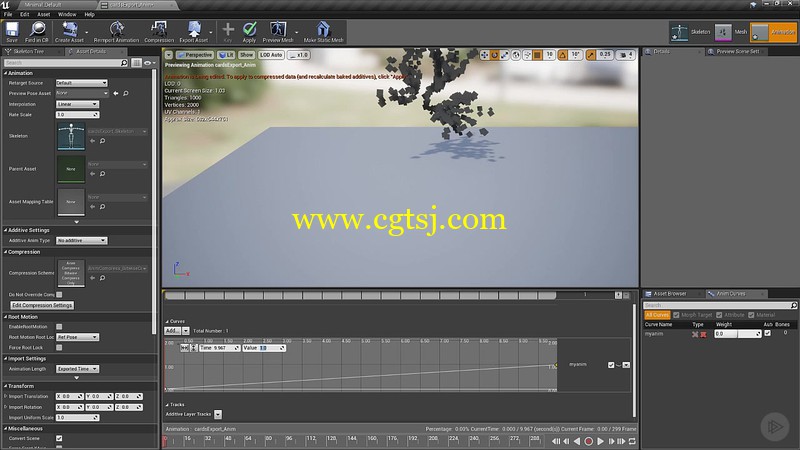Click the play forward button
800x450 pixels.
pyautogui.click(x=601, y=441)
